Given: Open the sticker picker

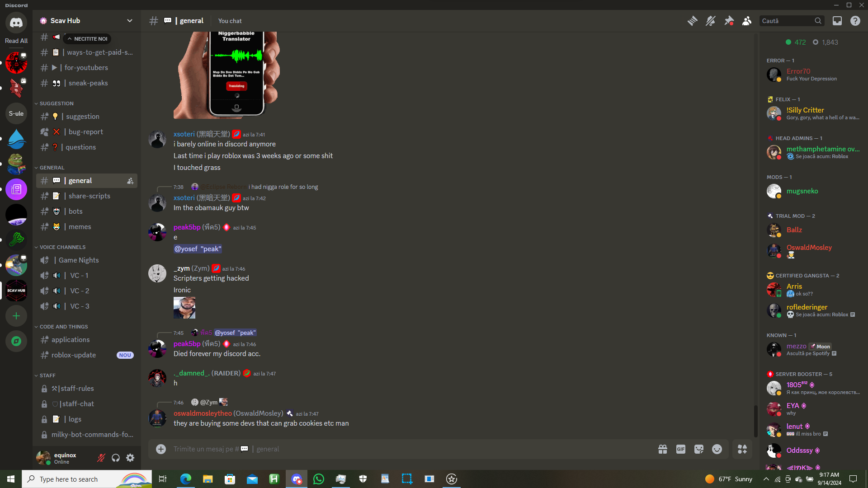Looking at the screenshot, I should tap(698, 449).
